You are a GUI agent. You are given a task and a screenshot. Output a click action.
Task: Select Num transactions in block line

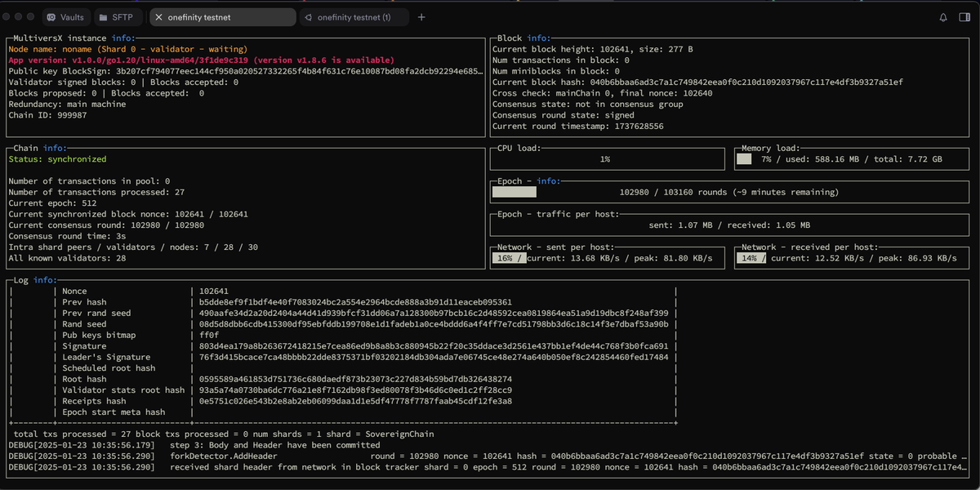tap(561, 60)
